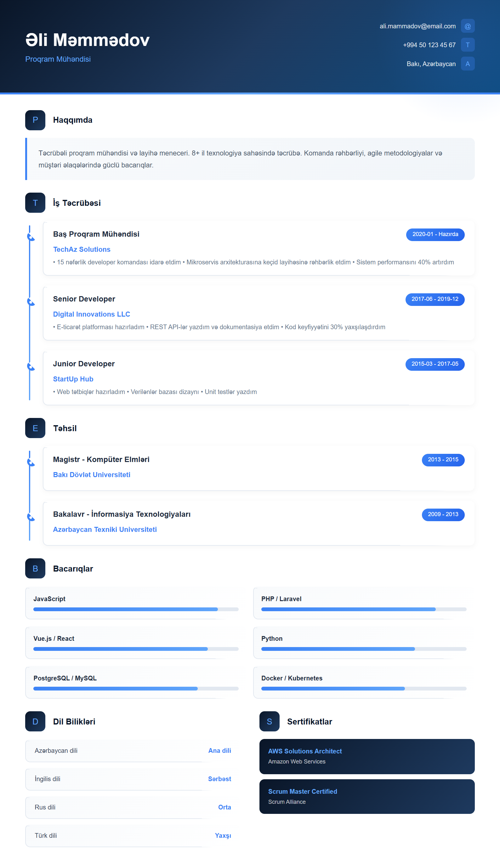Click the timeline marker beside Magistr entry
This screenshot has height=868, width=500.
[x=31, y=463]
